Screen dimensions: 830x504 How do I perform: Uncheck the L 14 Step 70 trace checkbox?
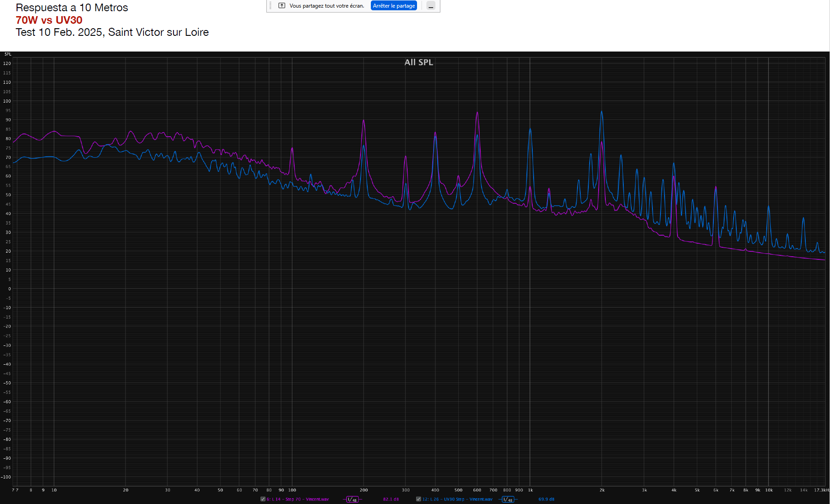click(263, 499)
